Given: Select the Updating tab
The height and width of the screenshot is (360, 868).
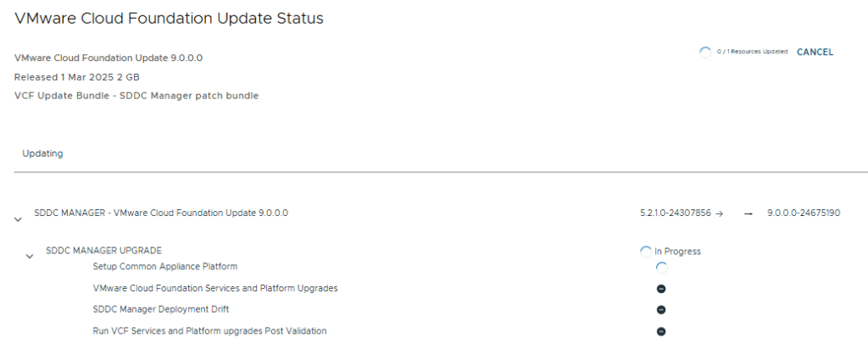Looking at the screenshot, I should 42,154.
